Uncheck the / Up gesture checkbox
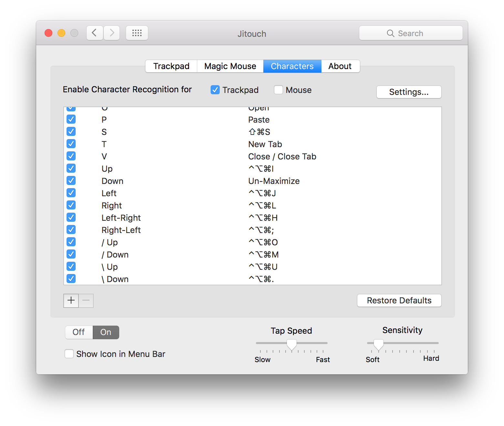This screenshot has height=426, width=504. pyautogui.click(x=71, y=242)
